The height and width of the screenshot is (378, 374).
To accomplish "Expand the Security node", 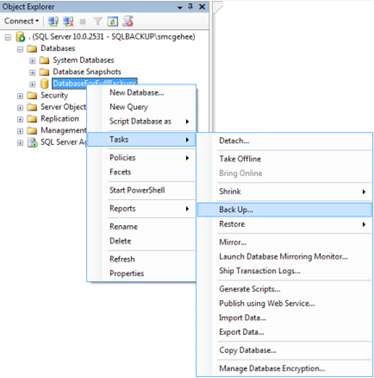I will pos(20,96).
